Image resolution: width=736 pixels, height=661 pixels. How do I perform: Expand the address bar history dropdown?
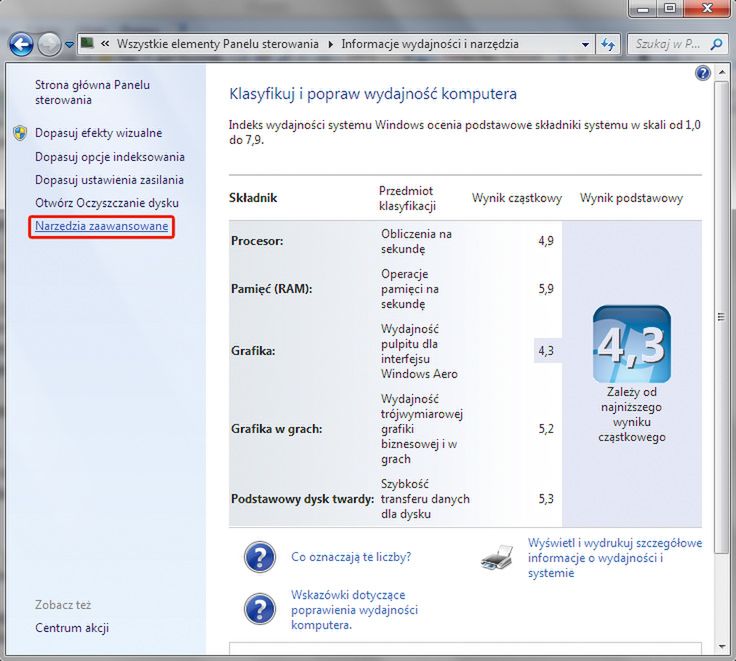tap(585, 45)
